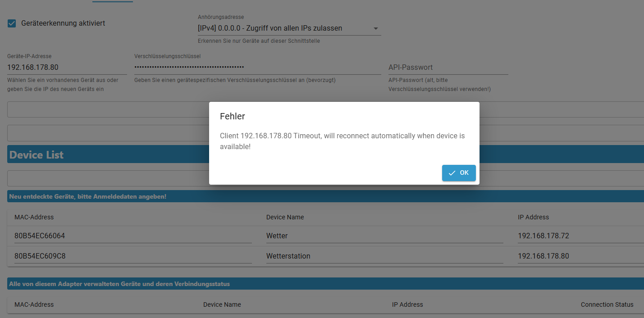Screen dimensions: 644x318
Task: Click Device Name header of newly discovered devices
Action: pyautogui.click(x=285, y=217)
